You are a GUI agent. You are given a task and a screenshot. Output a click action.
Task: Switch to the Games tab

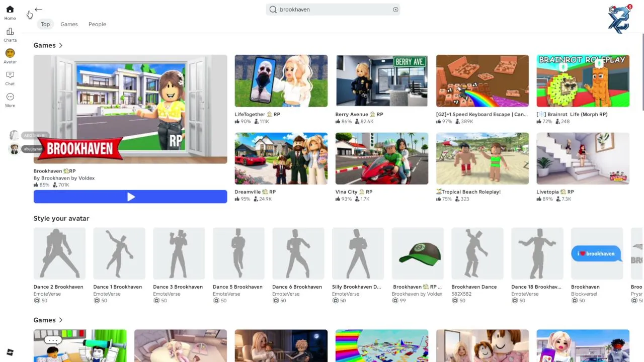coord(69,24)
